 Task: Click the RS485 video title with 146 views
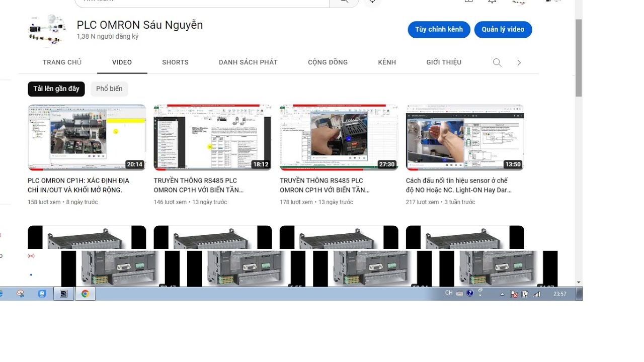coord(199,185)
